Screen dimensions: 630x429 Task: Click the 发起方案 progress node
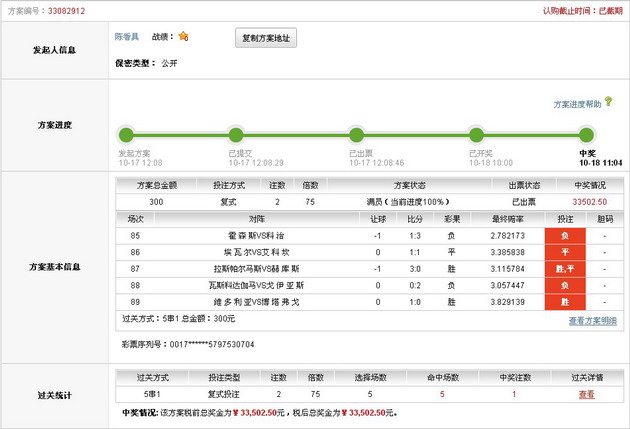[126, 135]
